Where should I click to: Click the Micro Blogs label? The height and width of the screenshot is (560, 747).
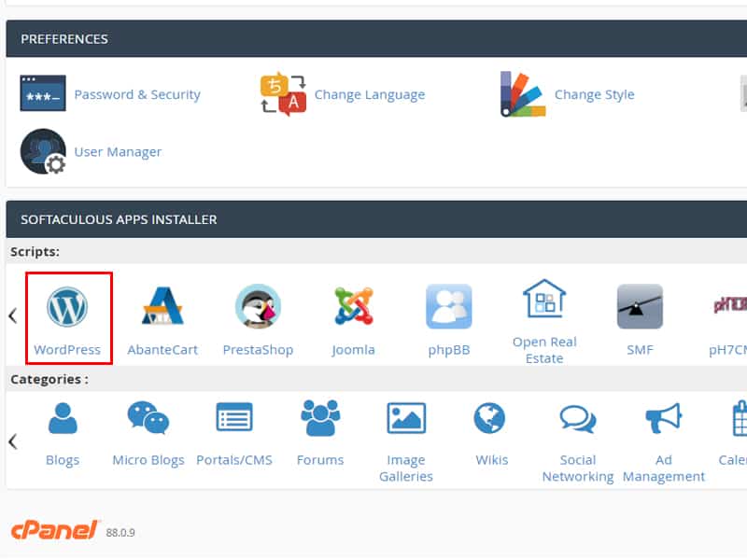[148, 460]
